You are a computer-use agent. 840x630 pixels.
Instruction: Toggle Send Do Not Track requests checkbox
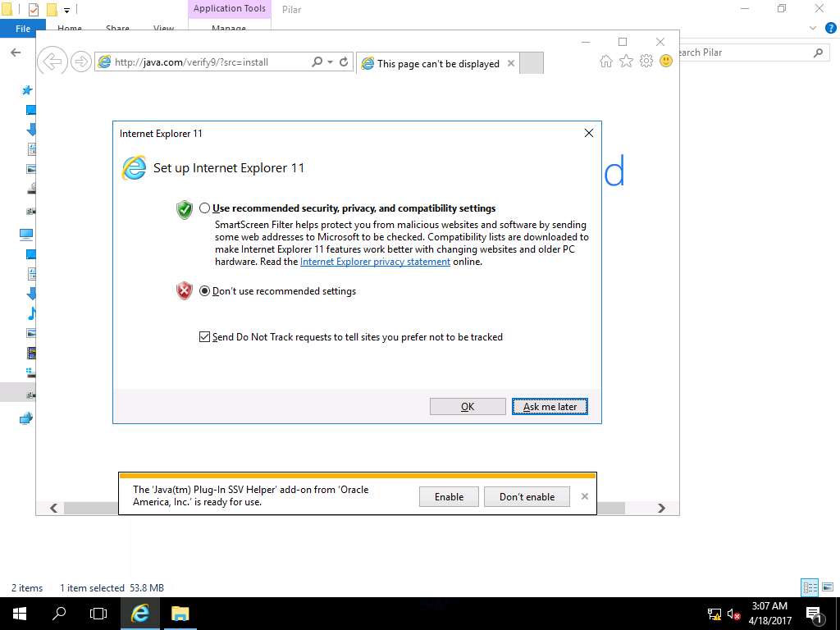pyautogui.click(x=204, y=337)
